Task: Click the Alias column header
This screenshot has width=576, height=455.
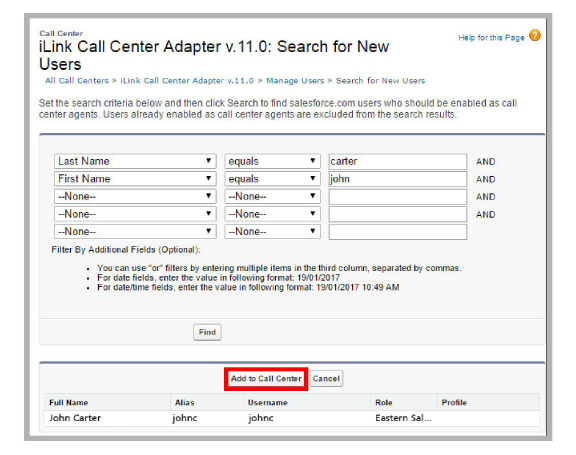Action: pos(184,402)
